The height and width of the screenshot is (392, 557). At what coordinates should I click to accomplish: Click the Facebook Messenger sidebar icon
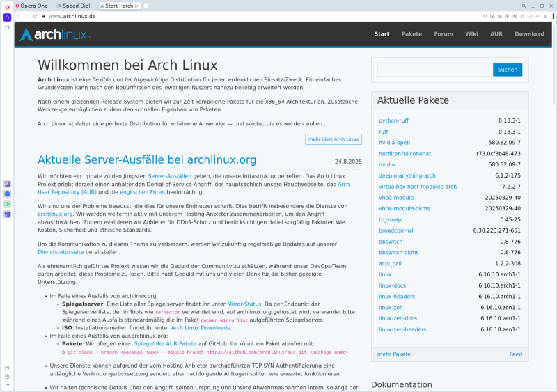(x=7, y=194)
